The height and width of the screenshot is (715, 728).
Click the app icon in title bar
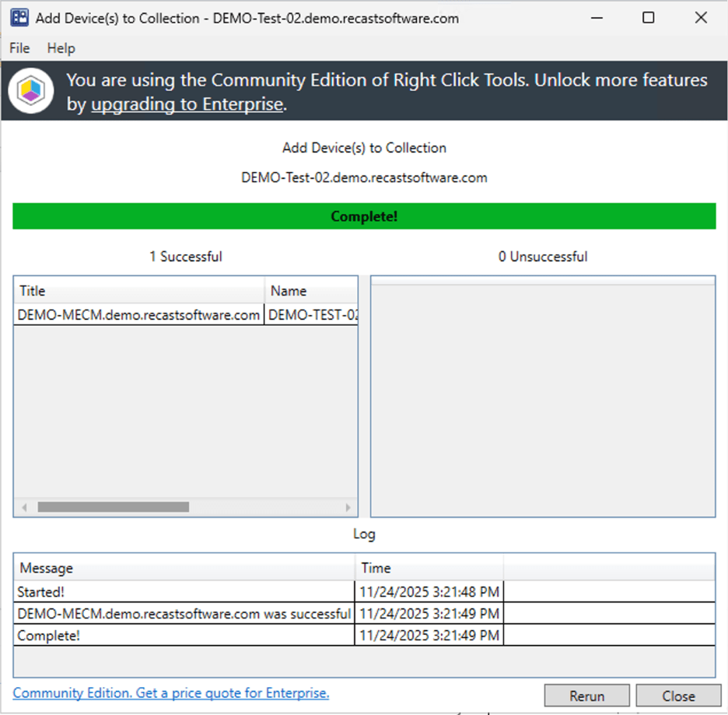click(19, 18)
